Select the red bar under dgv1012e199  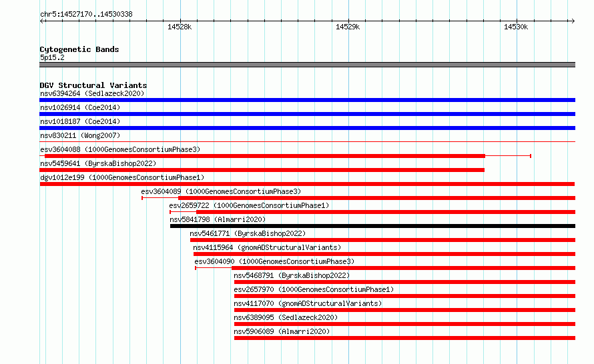pyautogui.click(x=307, y=184)
